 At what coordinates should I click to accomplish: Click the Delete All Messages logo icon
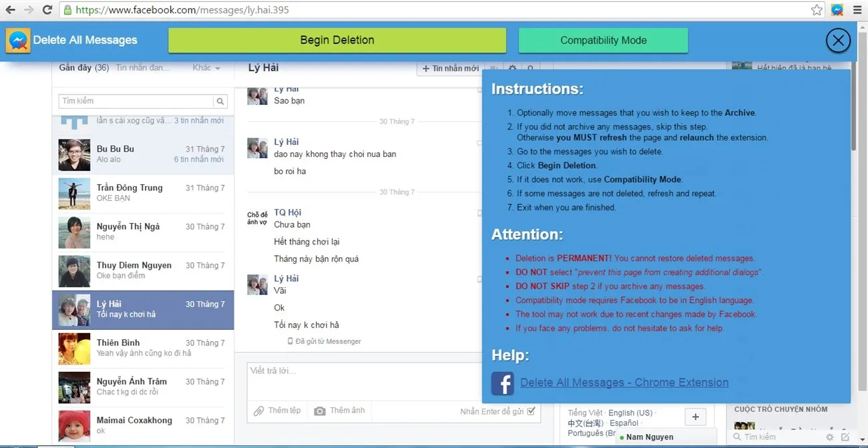coord(18,41)
